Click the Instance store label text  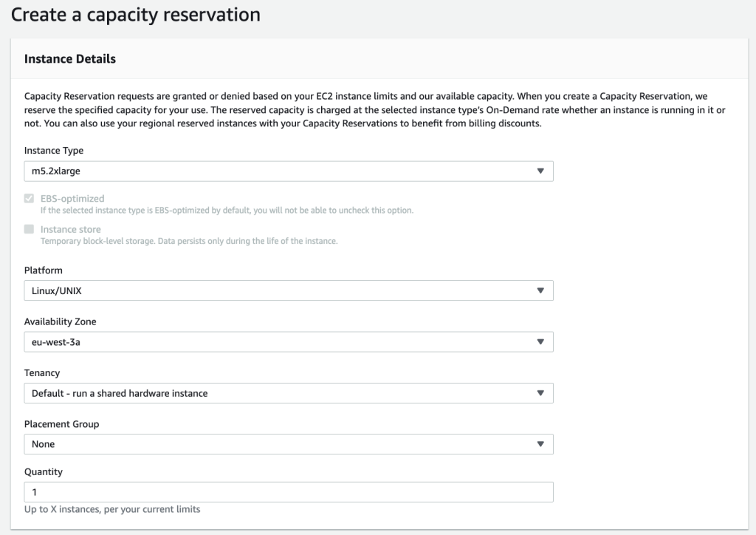[x=70, y=230]
